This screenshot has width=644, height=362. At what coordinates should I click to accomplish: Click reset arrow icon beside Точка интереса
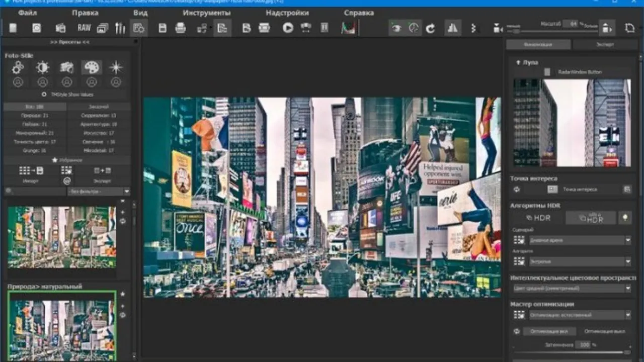coord(516,190)
